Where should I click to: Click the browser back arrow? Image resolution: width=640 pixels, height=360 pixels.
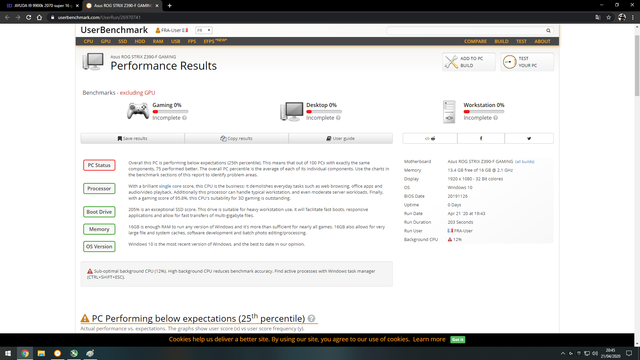(x=7, y=17)
